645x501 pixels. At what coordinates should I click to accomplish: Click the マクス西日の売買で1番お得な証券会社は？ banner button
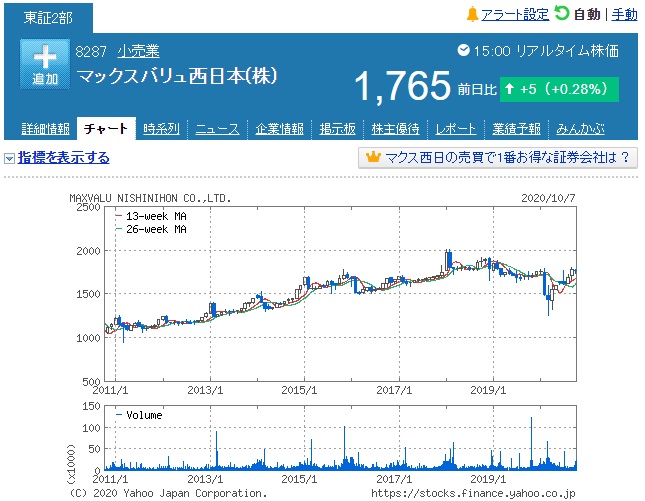(x=498, y=158)
